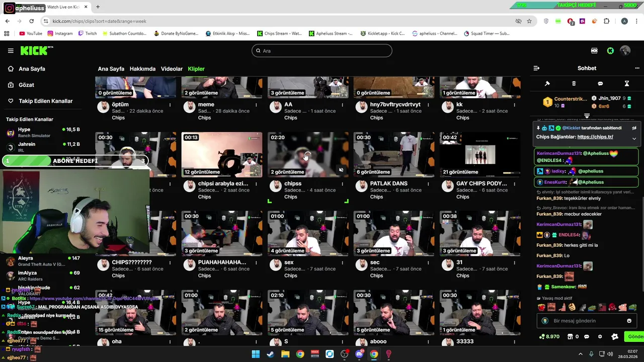This screenshot has width=644, height=362.
Task: Click the green circular icon in the Kick header
Action: coord(610,51)
